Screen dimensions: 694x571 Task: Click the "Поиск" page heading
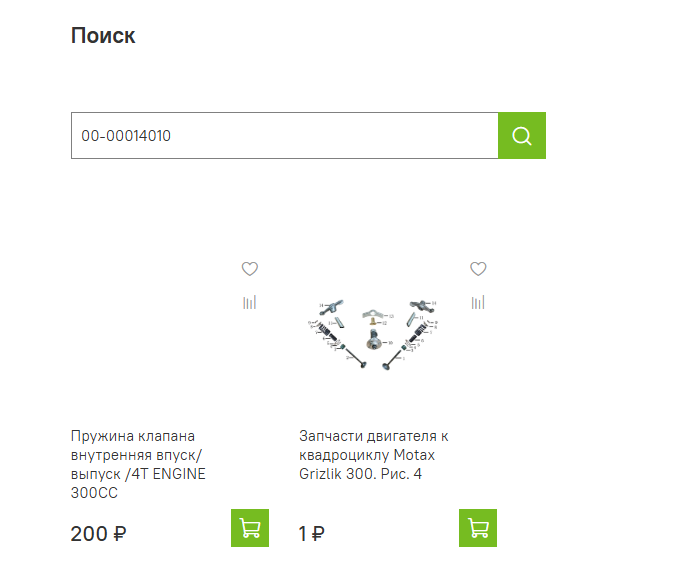(x=103, y=36)
